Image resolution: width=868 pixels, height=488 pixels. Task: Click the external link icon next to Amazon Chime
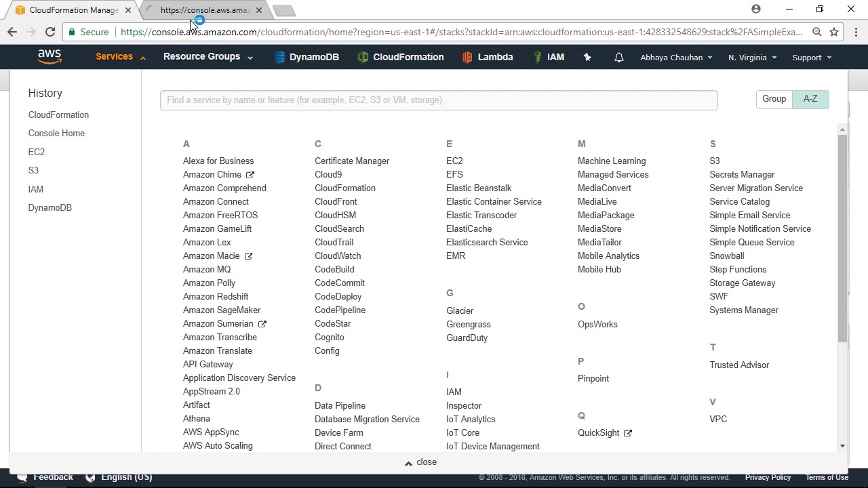tap(250, 175)
